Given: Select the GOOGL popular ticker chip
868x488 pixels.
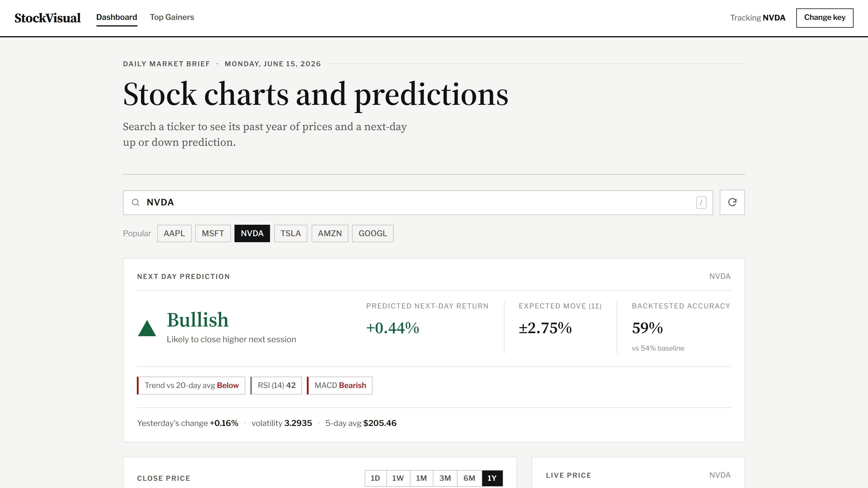Looking at the screenshot, I should [x=373, y=233].
